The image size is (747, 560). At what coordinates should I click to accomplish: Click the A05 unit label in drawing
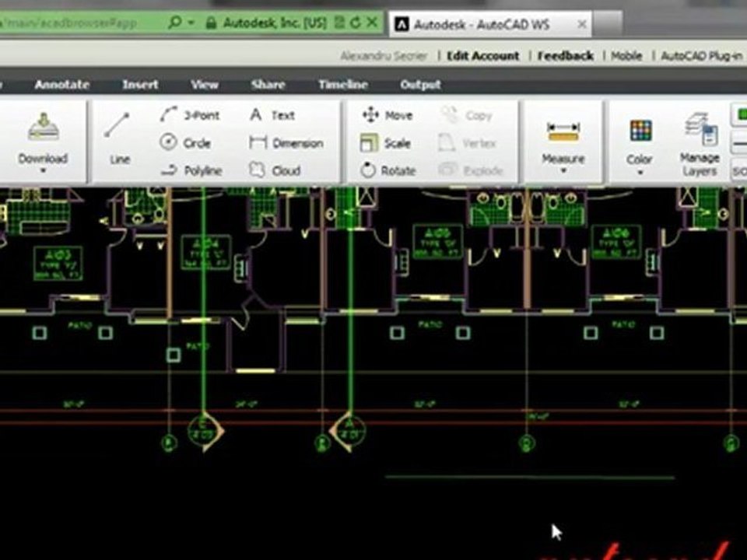point(438,243)
